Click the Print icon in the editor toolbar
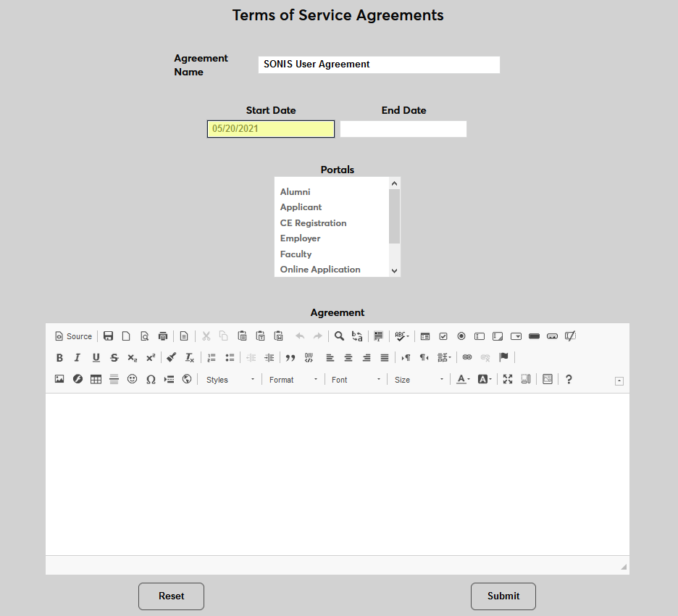The width and height of the screenshot is (678, 616). (163, 336)
